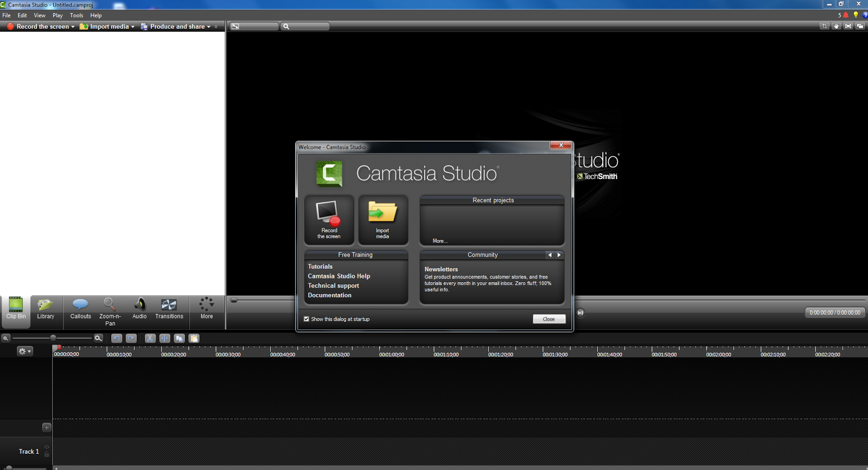This screenshot has width=868, height=470.
Task: Click the Split button on timeline toolbar
Action: [x=165, y=338]
